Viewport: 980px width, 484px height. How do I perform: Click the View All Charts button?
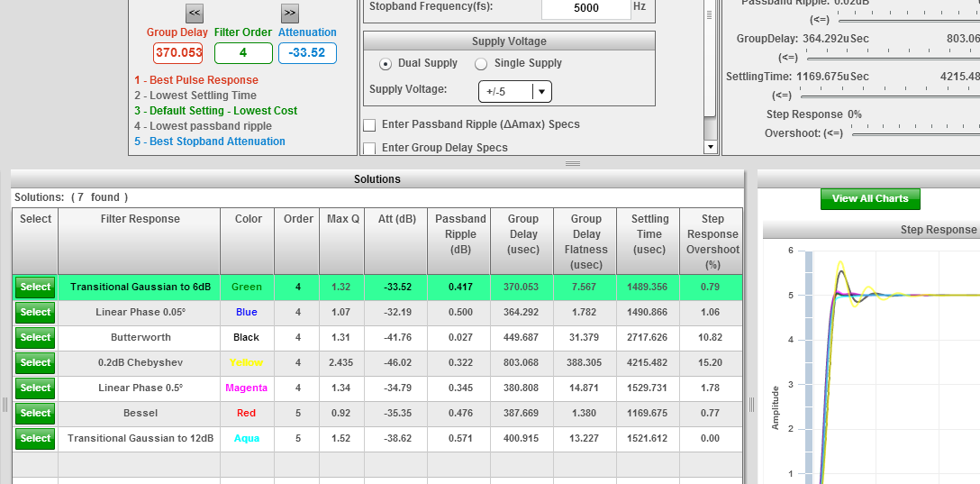869,198
